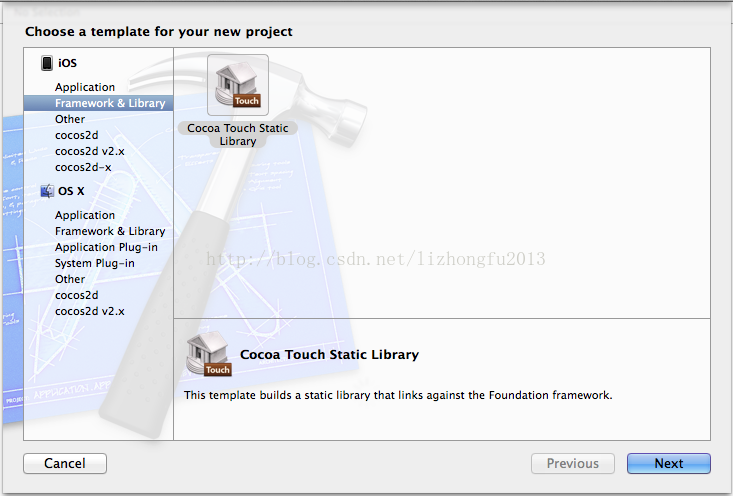The height and width of the screenshot is (496, 733).
Task: Click the Next button
Action: (x=668, y=463)
